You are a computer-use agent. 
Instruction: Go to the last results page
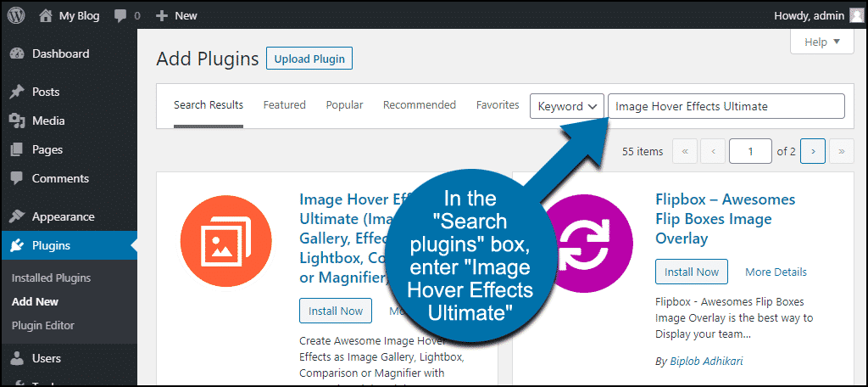pyautogui.click(x=842, y=151)
